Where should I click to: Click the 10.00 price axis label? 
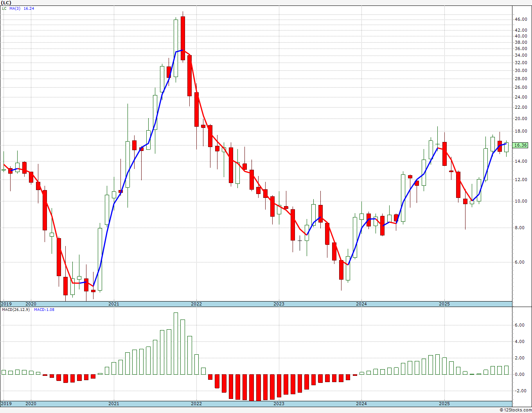pos(520,201)
